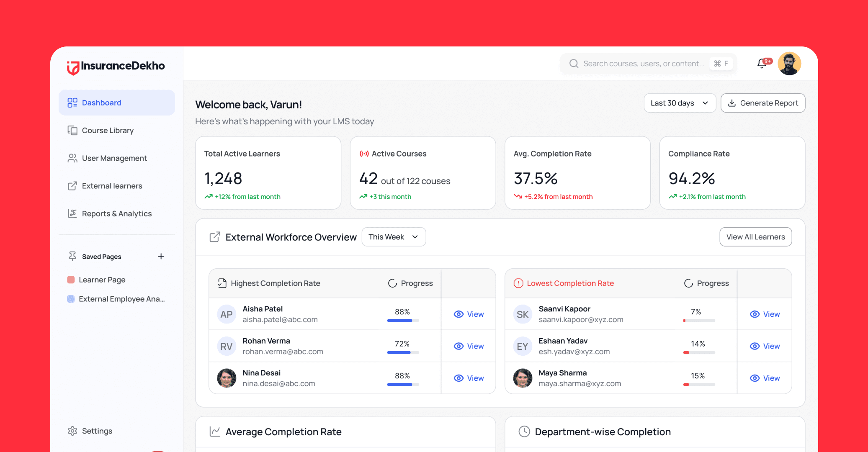Click the Generate Report button
Viewport: 868px width, 452px height.
(762, 103)
